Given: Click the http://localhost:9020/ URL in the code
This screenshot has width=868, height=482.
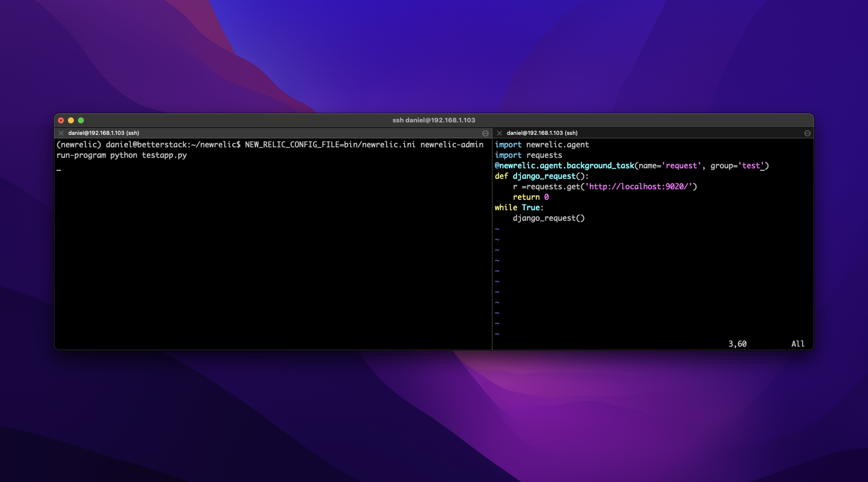Looking at the screenshot, I should (x=640, y=186).
